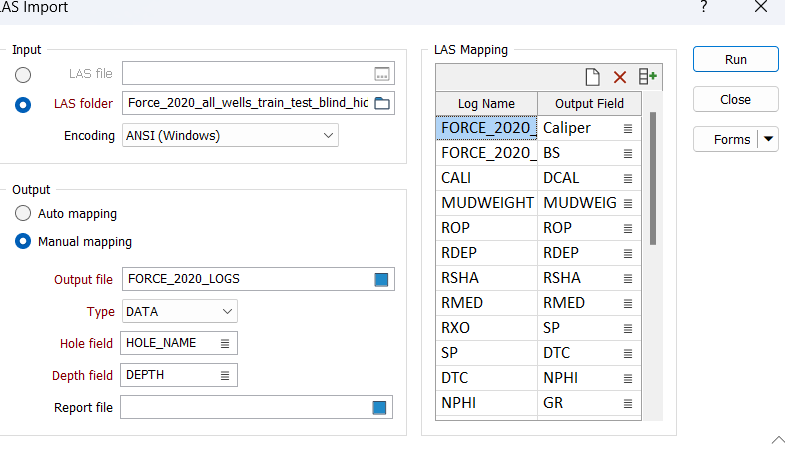The image size is (785, 451).
Task: Select the Manual mapping option
Action: pyautogui.click(x=23, y=242)
